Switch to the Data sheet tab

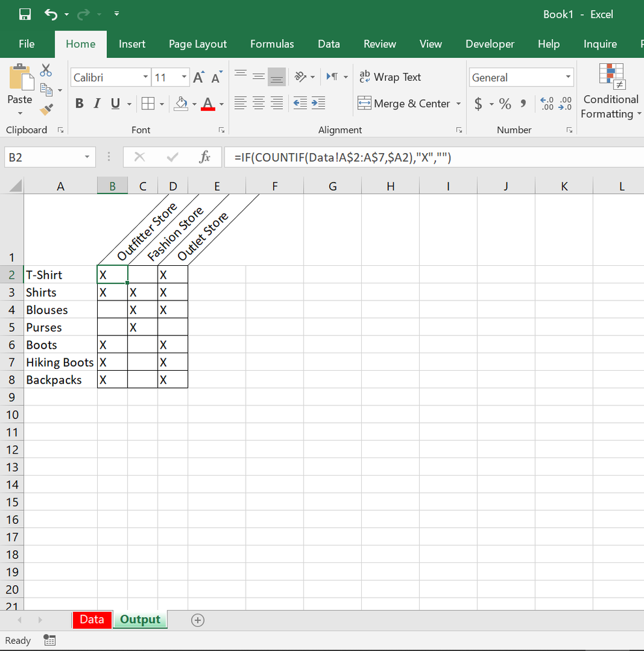point(92,620)
